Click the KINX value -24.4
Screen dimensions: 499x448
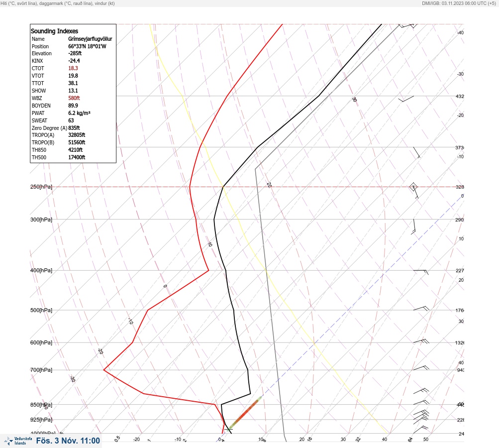(x=74, y=61)
